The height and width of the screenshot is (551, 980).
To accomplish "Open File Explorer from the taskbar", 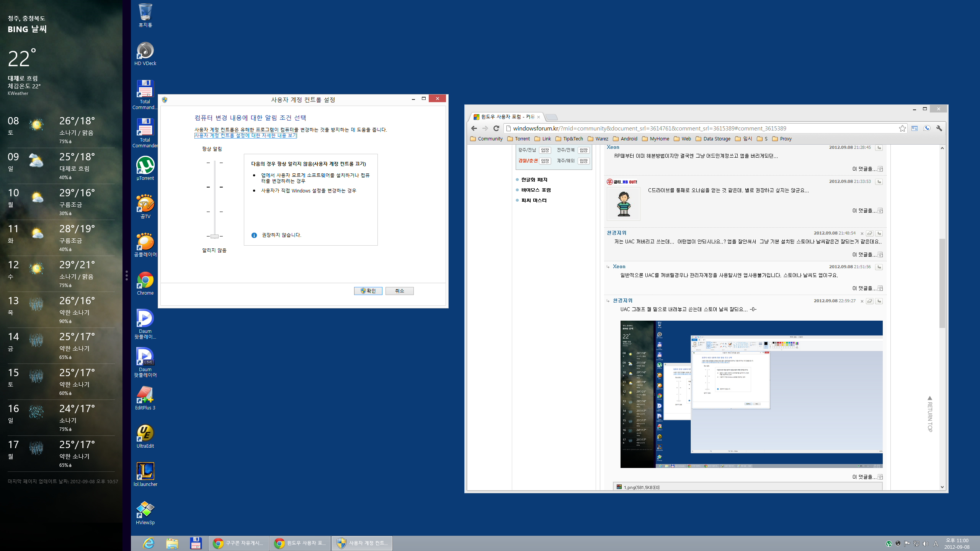I will click(x=172, y=543).
